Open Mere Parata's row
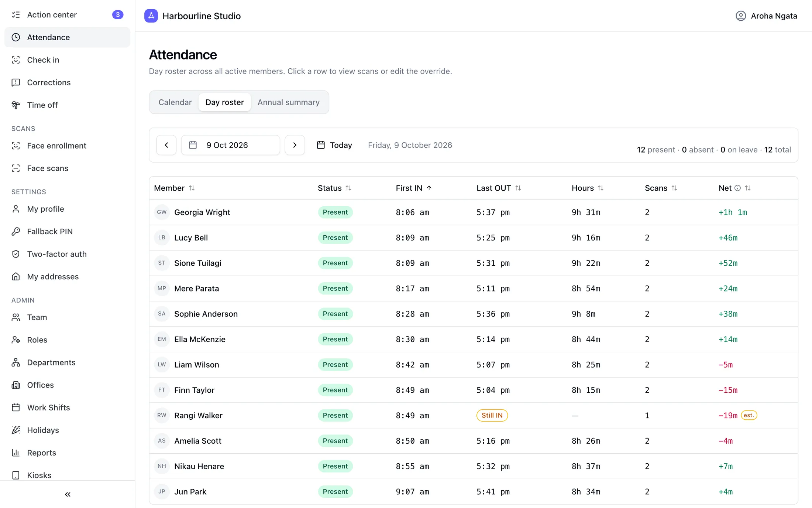The image size is (812, 508). point(474,289)
